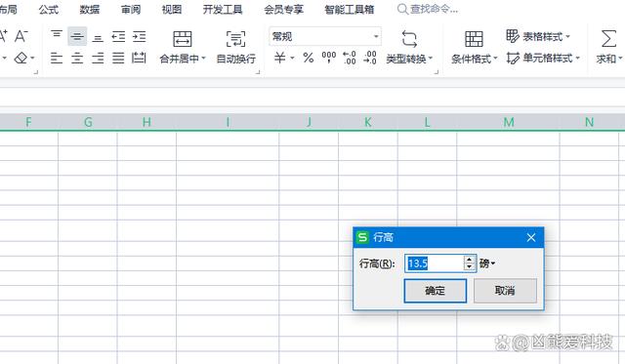
Task: Increase indent using the indent icon
Action: (x=139, y=37)
